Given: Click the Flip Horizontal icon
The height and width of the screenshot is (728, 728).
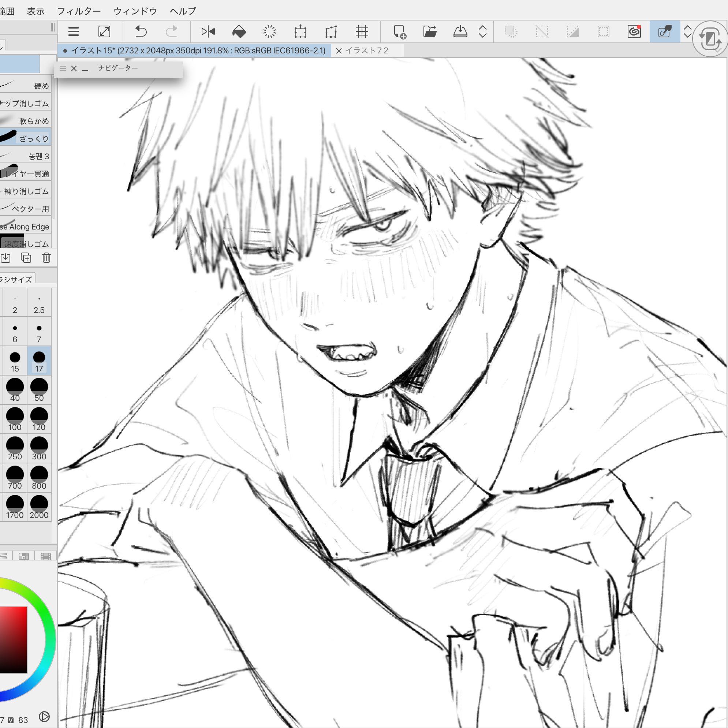Looking at the screenshot, I should [208, 31].
